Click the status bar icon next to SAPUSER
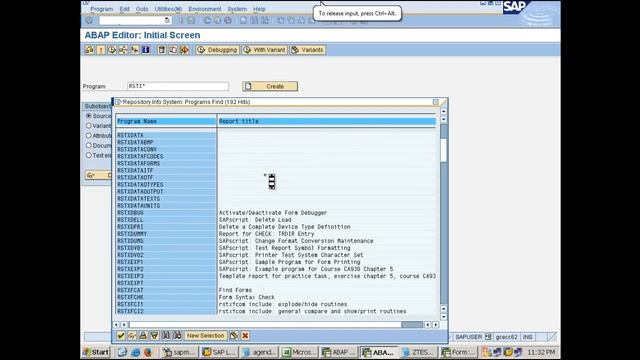This screenshot has width=640, height=360. (488, 337)
